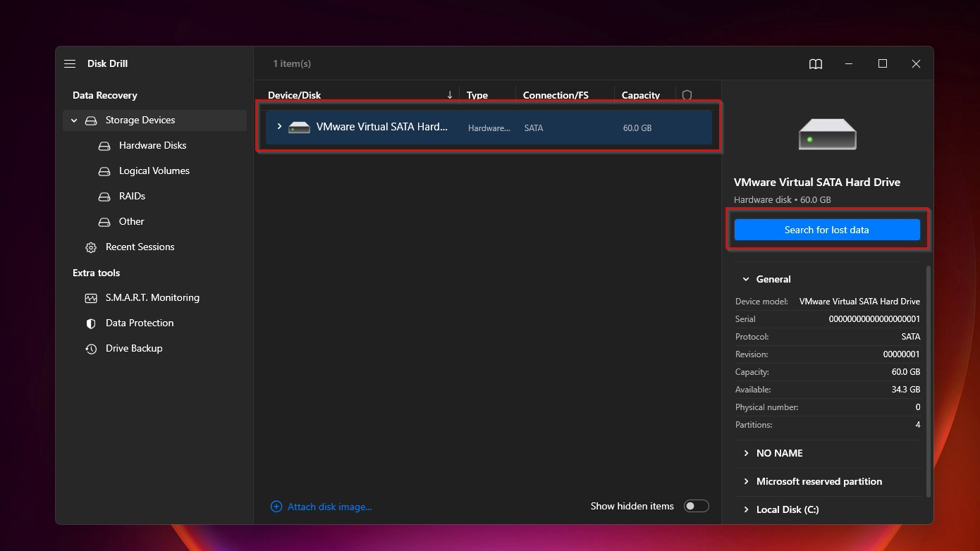Screen dimensions: 980x551
Task: Collapse the General section chevron
Action: 746,279
